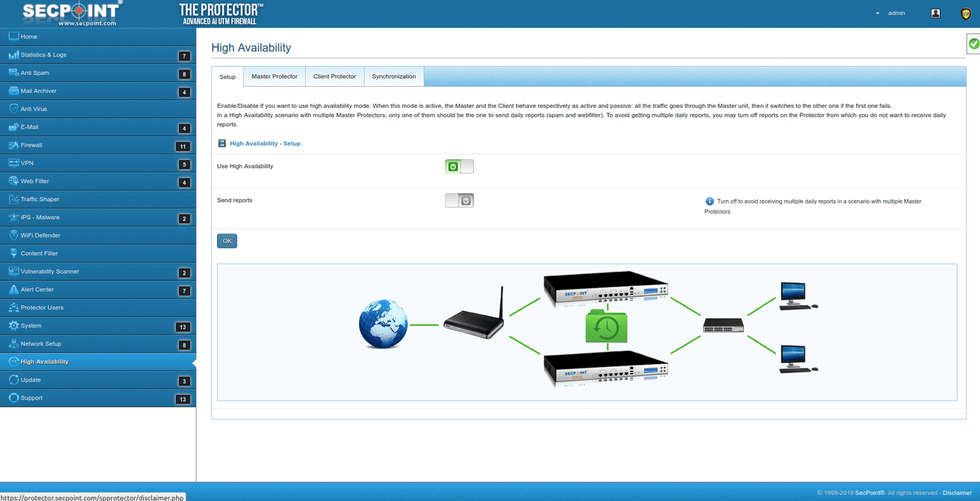The image size is (980, 501).
Task: Switch to the Master Protector tab
Action: pyautogui.click(x=274, y=76)
